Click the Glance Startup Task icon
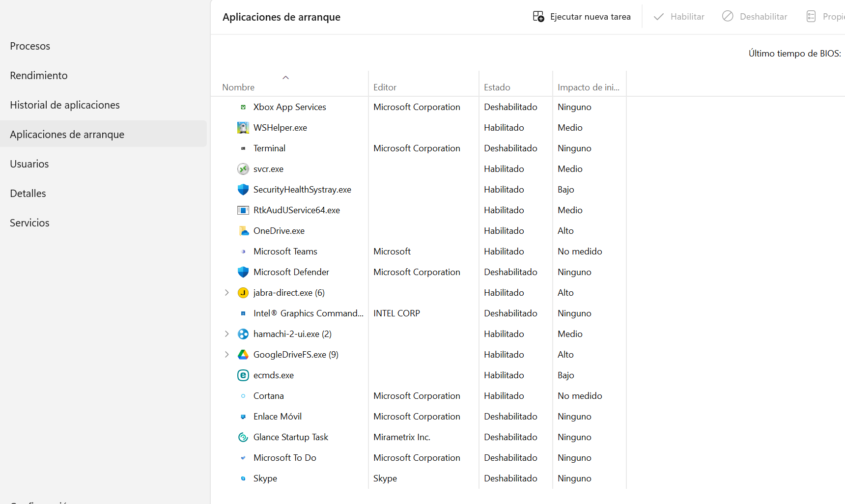Screen dimensions: 845x504 point(243,437)
